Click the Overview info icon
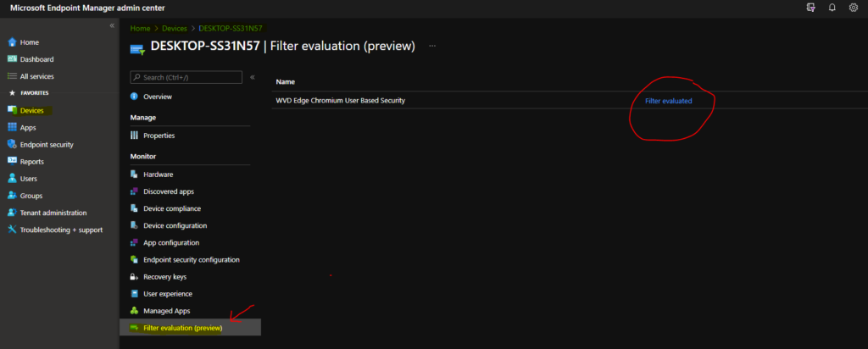The width and height of the screenshot is (868, 349). tap(134, 97)
